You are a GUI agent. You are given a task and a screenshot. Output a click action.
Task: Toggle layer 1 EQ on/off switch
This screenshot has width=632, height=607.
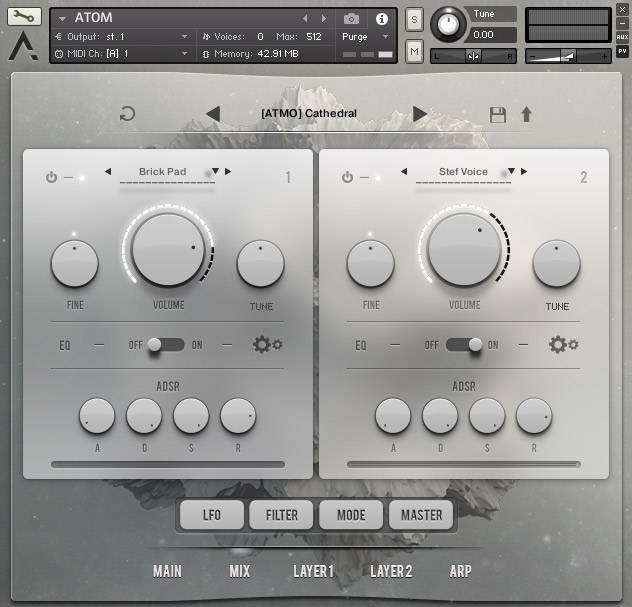point(165,345)
